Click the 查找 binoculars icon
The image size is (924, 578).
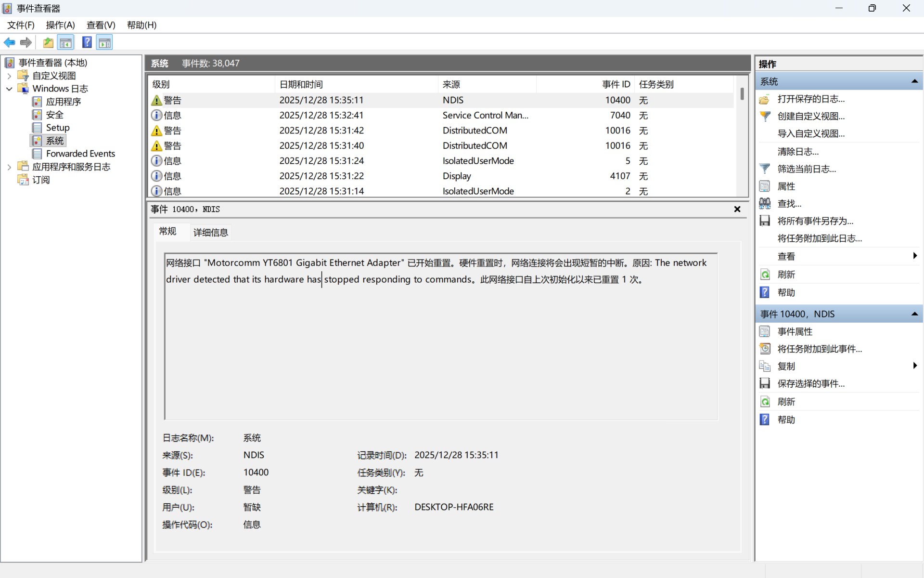[765, 204]
